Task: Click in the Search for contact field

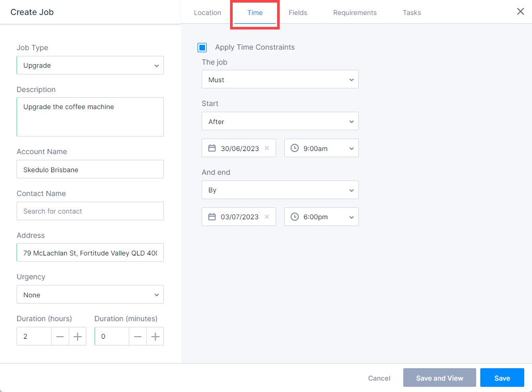Action: pos(90,211)
